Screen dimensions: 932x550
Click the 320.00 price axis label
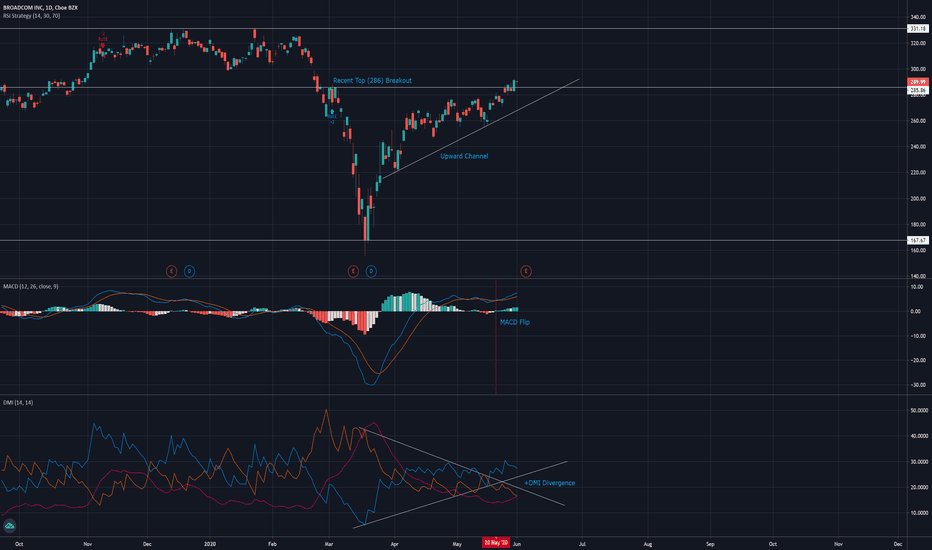tap(918, 43)
